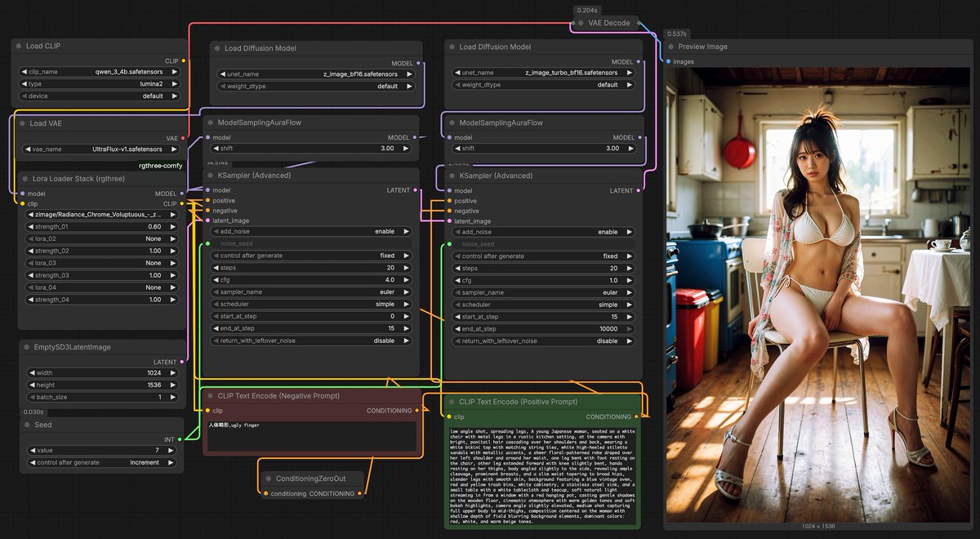Open the lora_04 dropdown set to None
Viewport: 980px width, 539px height.
coord(102,288)
